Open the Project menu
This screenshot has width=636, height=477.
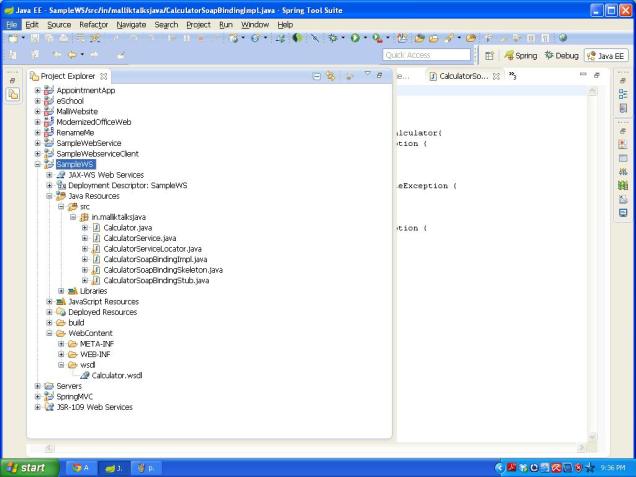pos(198,25)
